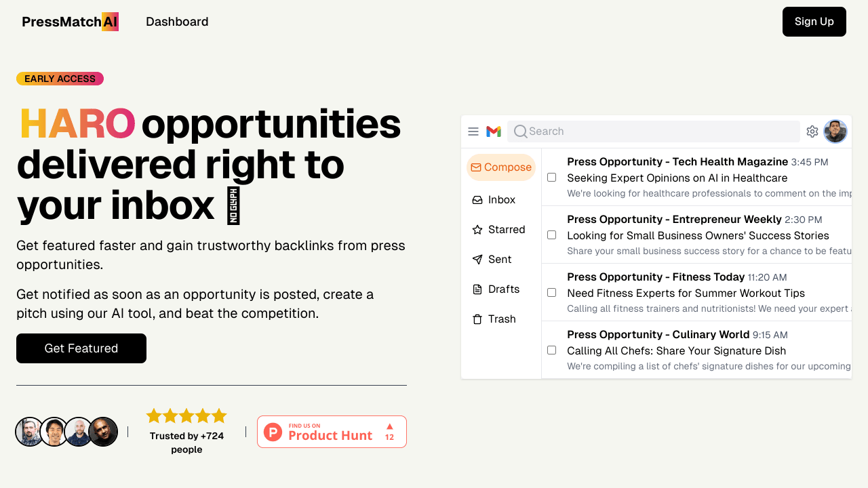Click the user profile avatar
This screenshot has width=868, height=488.
click(x=835, y=131)
